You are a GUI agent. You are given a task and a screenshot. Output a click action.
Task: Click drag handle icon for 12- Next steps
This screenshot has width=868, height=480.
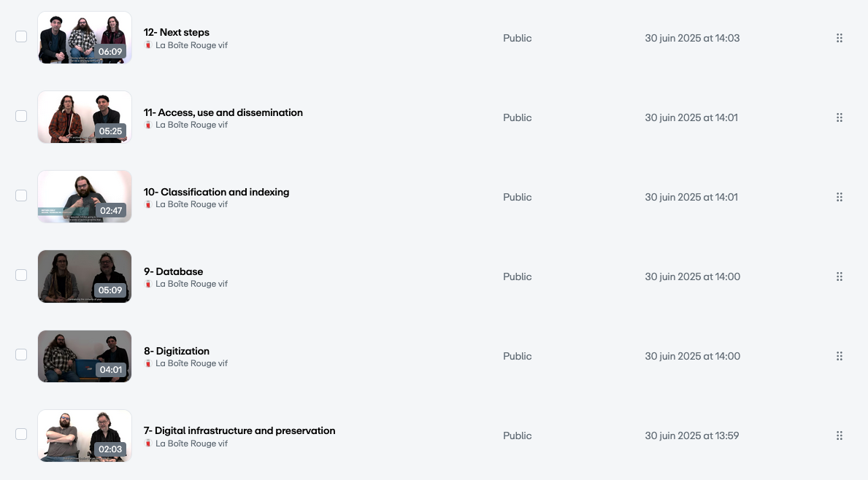click(x=839, y=38)
